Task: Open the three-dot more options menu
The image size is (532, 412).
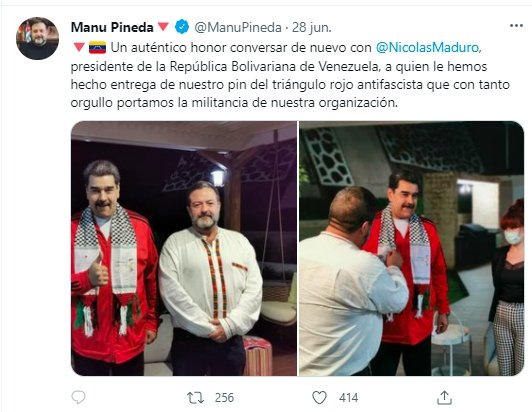Action: 516,26
